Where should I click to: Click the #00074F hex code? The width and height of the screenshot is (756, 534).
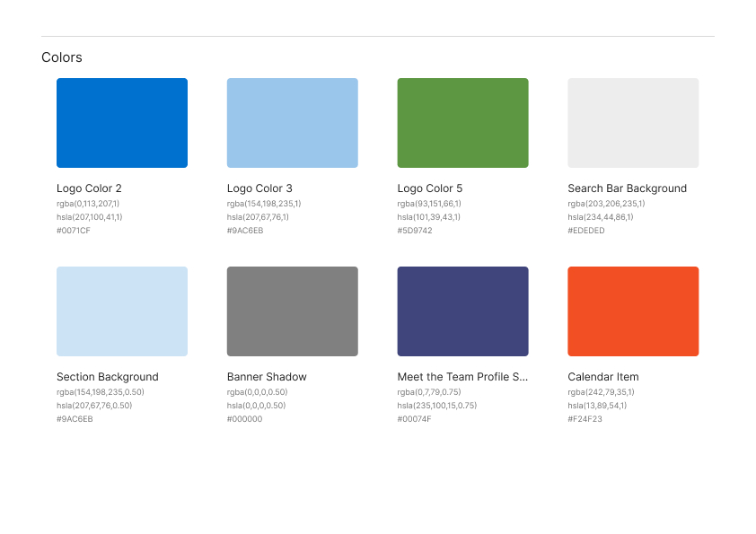coord(414,419)
